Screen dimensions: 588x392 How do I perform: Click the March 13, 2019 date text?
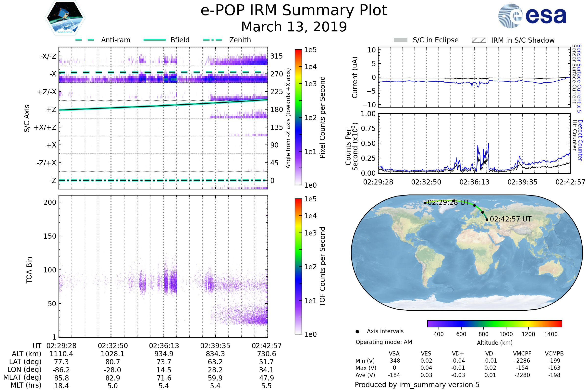click(x=294, y=27)
